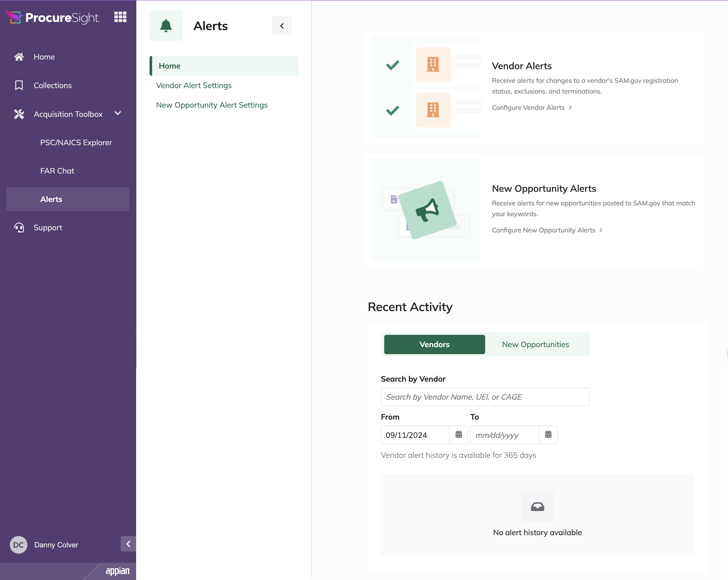The width and height of the screenshot is (728, 580).
Task: Click the Vendor Alerts heading
Action: (522, 66)
